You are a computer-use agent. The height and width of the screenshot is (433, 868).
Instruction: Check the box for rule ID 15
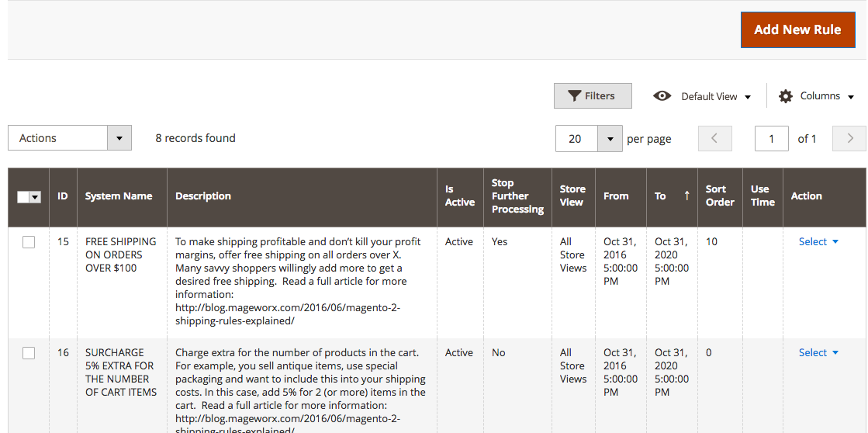pyautogui.click(x=28, y=242)
